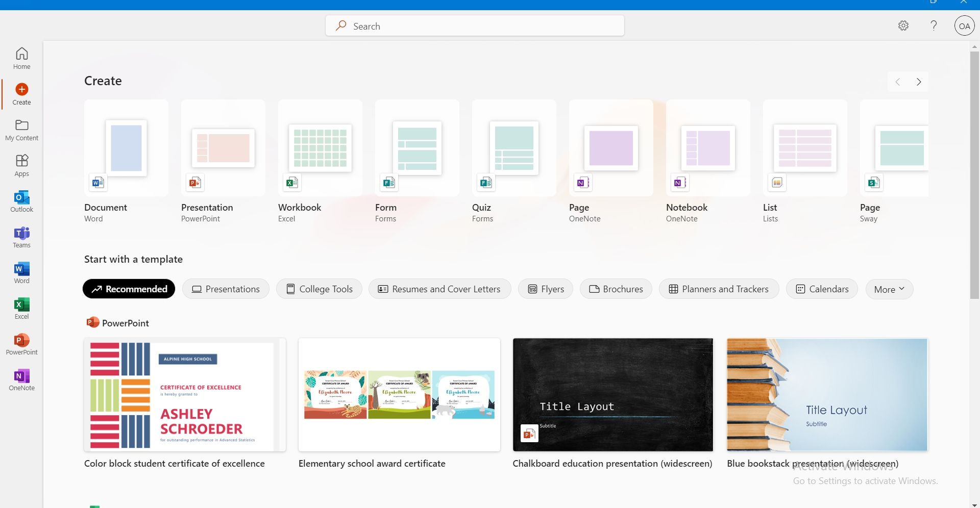Click in the Search box
The width and height of the screenshot is (980, 508).
pos(475,26)
